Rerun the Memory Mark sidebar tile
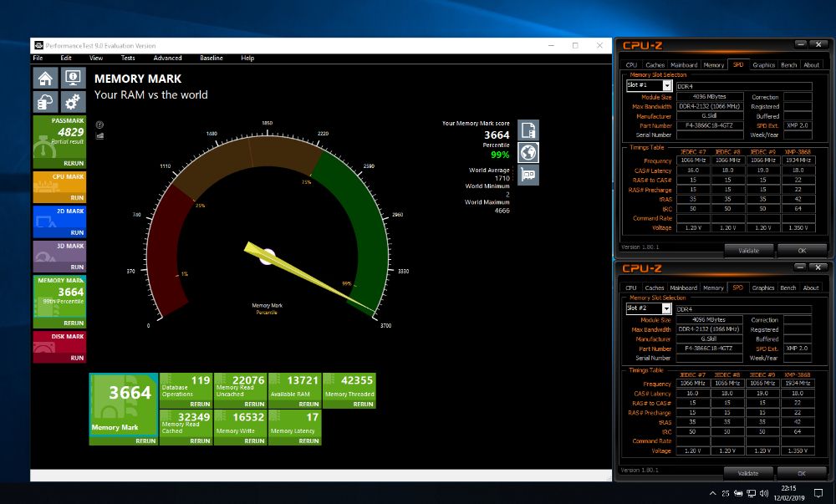This screenshot has width=836, height=504. coord(74,323)
